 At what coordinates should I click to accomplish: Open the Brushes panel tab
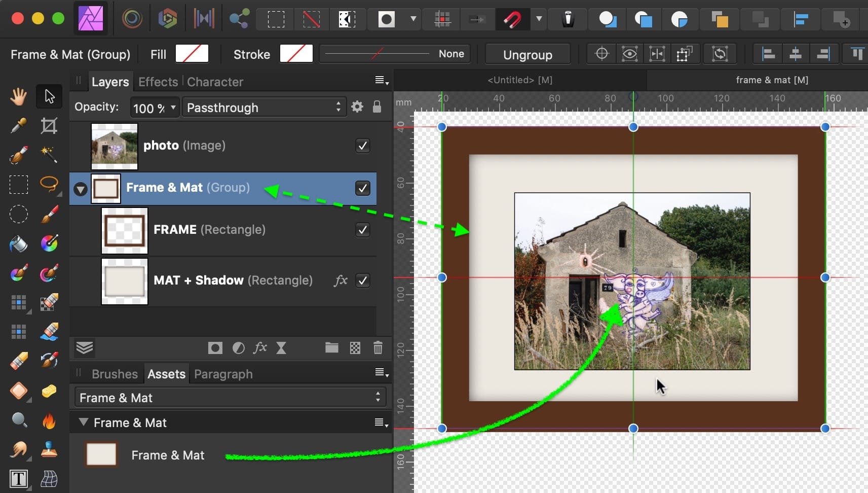point(115,374)
